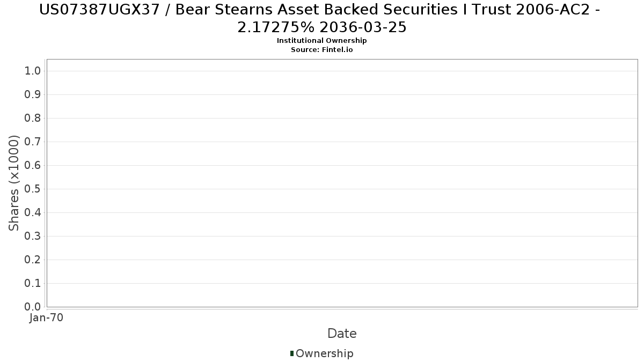
Task: Click the green Ownership legend color swatch
Action: pos(292,353)
